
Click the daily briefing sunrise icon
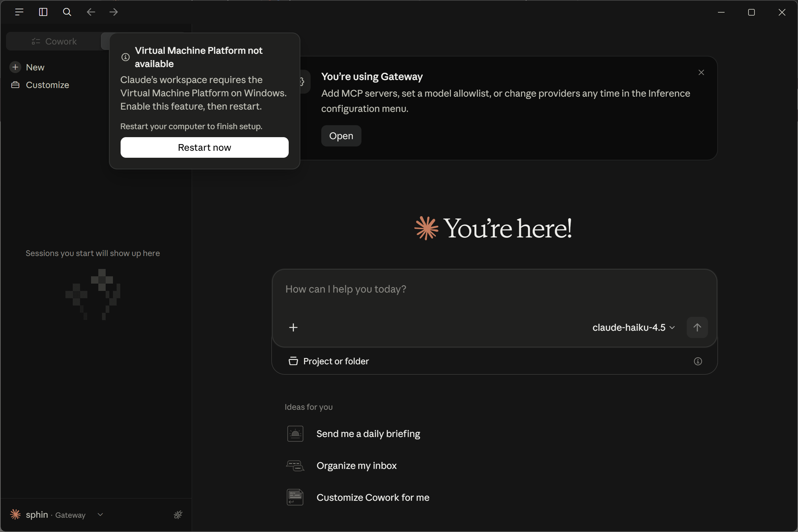pyautogui.click(x=295, y=434)
